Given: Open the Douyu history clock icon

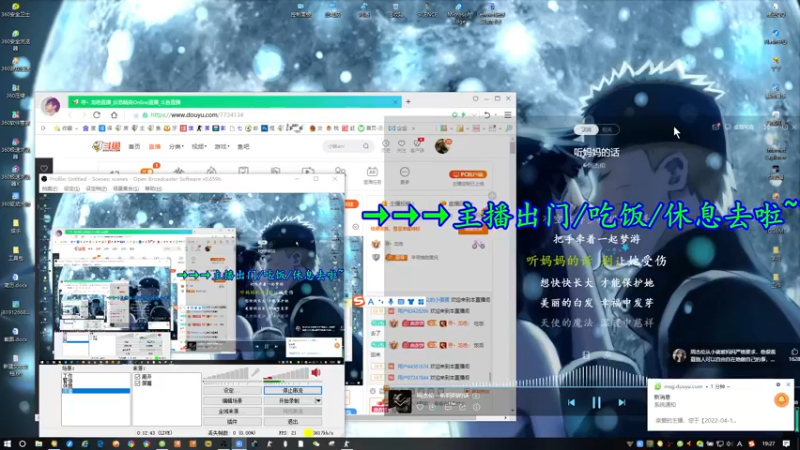Looking at the screenshot, I should point(386,145).
